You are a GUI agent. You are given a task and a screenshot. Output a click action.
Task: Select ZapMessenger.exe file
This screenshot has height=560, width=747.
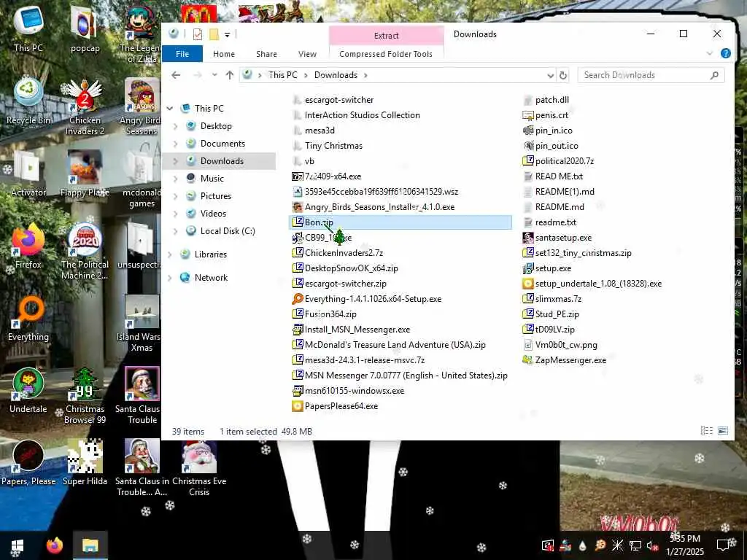565,360
